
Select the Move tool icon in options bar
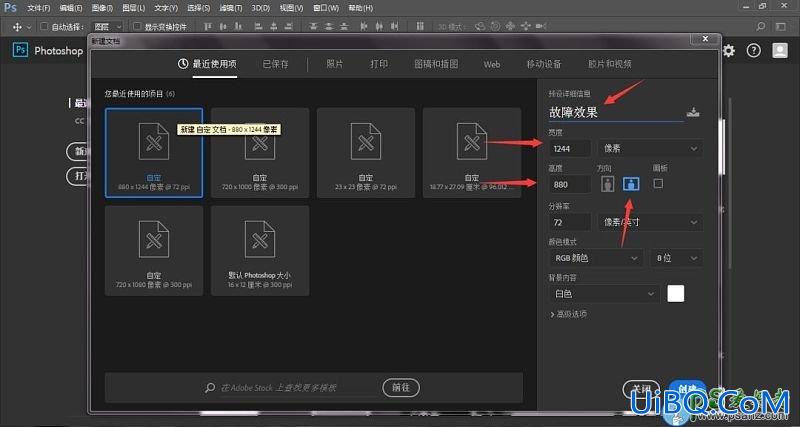17,27
